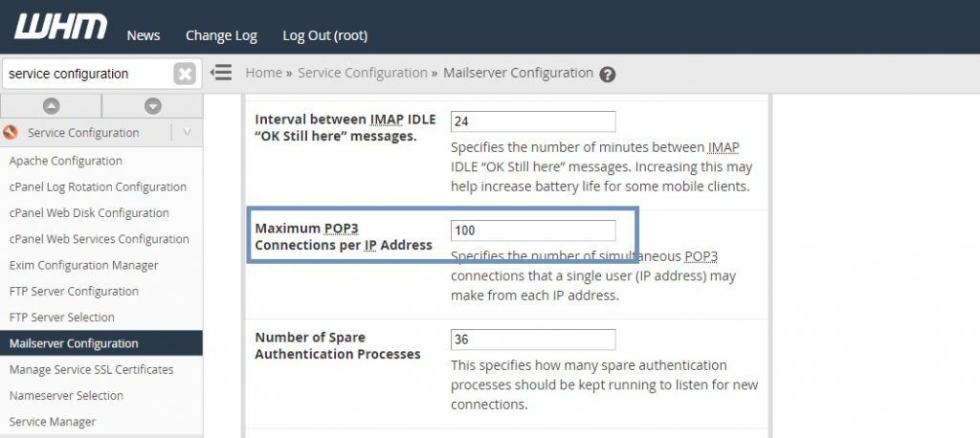Viewport: 980px width, 438px height.
Task: Click the Service Configuration category icon
Action: click(x=11, y=133)
